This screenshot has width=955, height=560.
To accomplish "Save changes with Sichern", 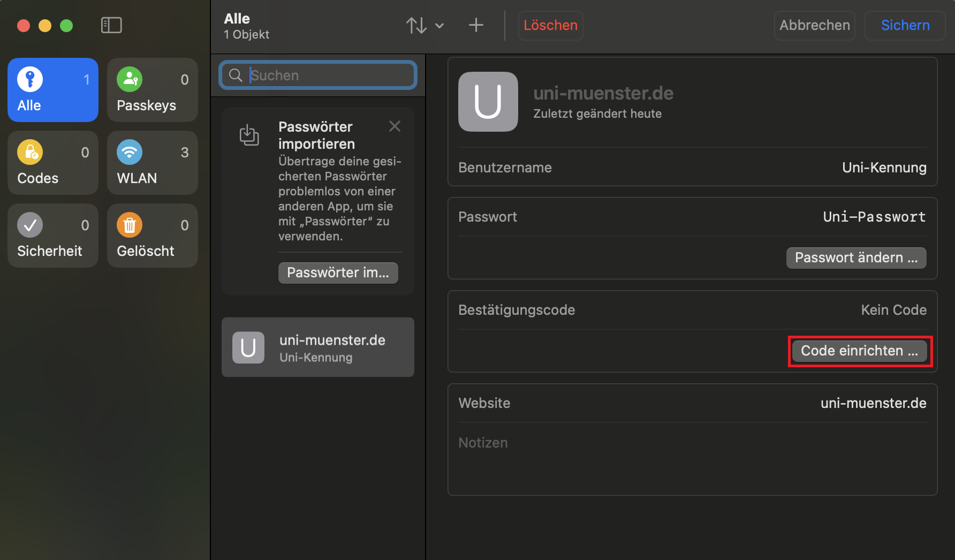I will (x=905, y=25).
